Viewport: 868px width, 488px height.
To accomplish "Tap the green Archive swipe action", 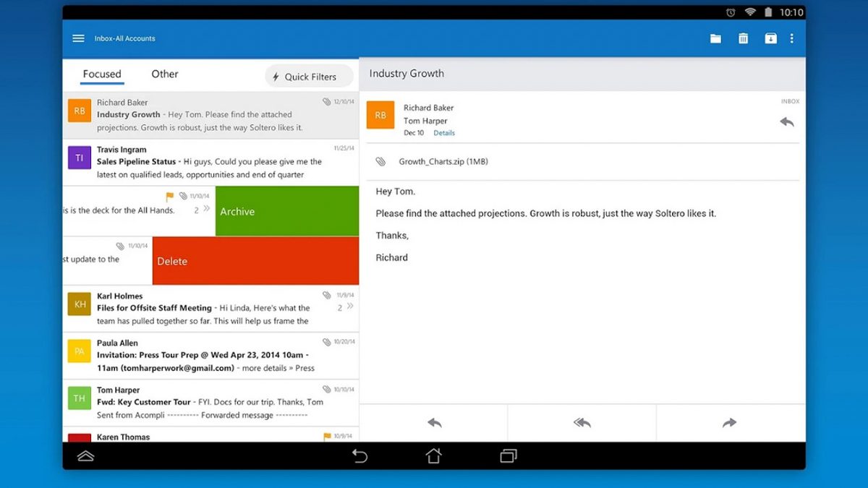I will (x=286, y=211).
